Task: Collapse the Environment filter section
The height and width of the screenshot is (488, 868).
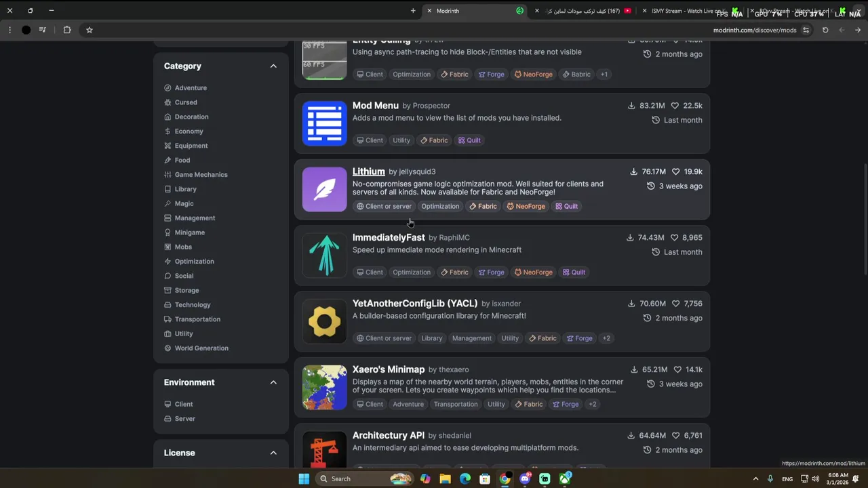Action: pyautogui.click(x=273, y=382)
